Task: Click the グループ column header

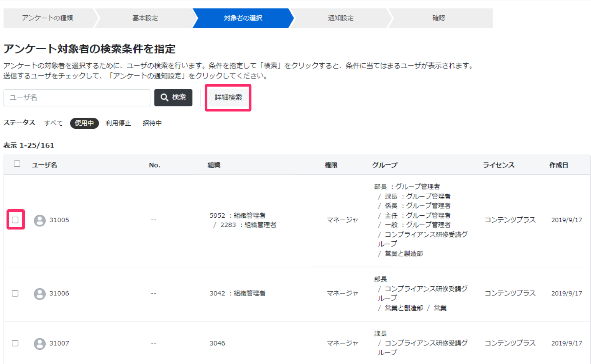Action: pos(385,165)
